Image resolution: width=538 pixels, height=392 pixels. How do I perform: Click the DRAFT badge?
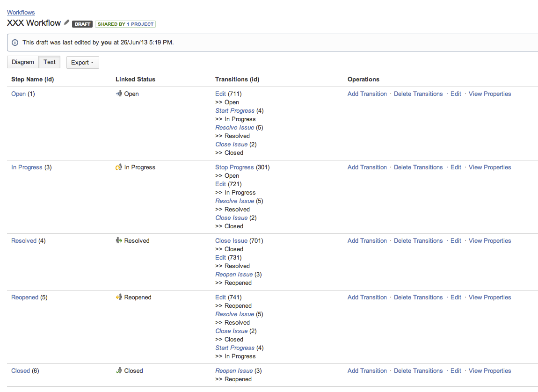tap(82, 24)
